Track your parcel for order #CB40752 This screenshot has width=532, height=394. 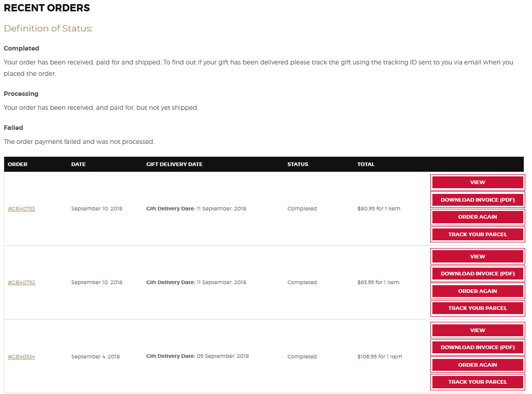[477, 308]
